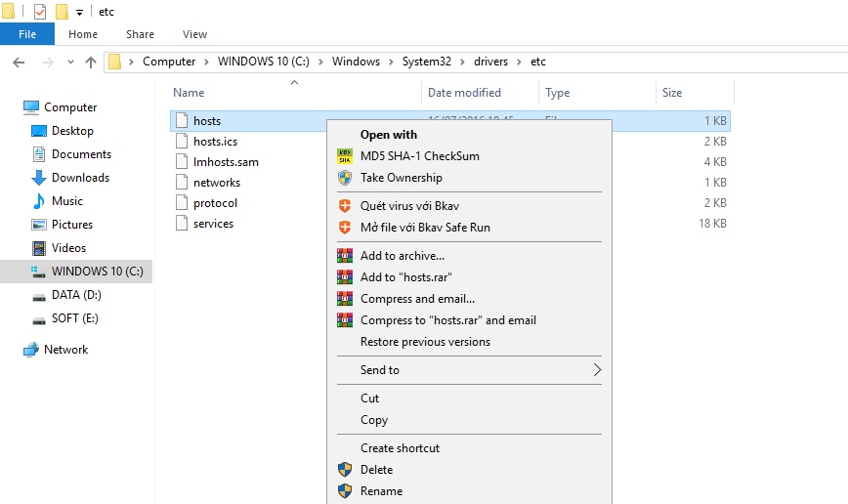Select the protocol file
848x504 pixels.
215,203
